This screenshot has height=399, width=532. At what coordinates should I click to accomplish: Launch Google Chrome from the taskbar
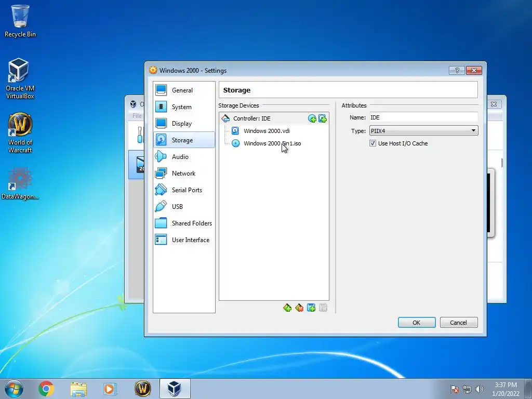pos(46,389)
